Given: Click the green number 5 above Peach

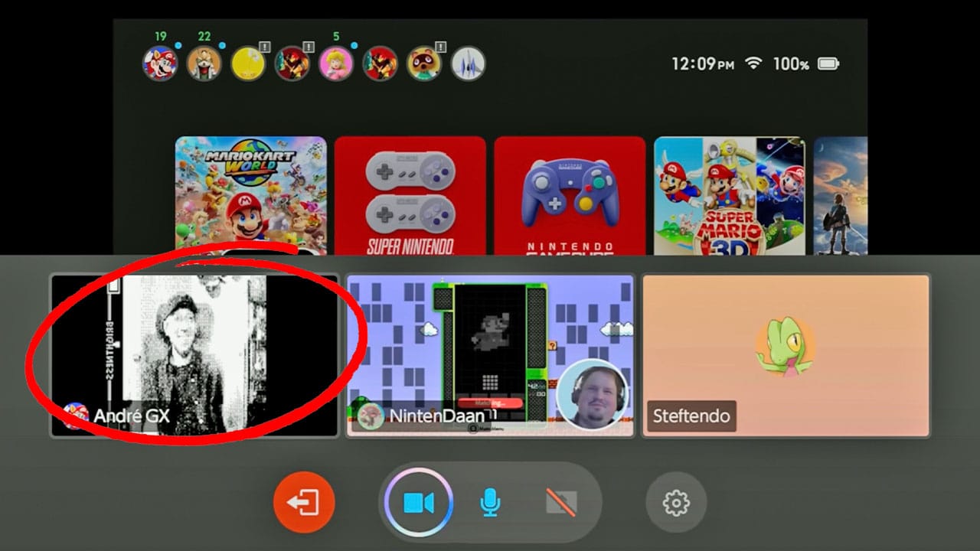Looking at the screenshot, I should (336, 36).
